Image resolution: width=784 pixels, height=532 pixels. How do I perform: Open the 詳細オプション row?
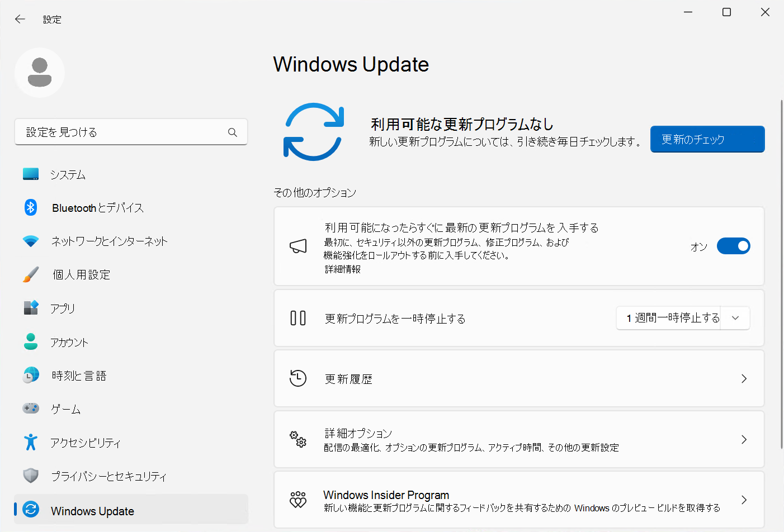(519, 439)
